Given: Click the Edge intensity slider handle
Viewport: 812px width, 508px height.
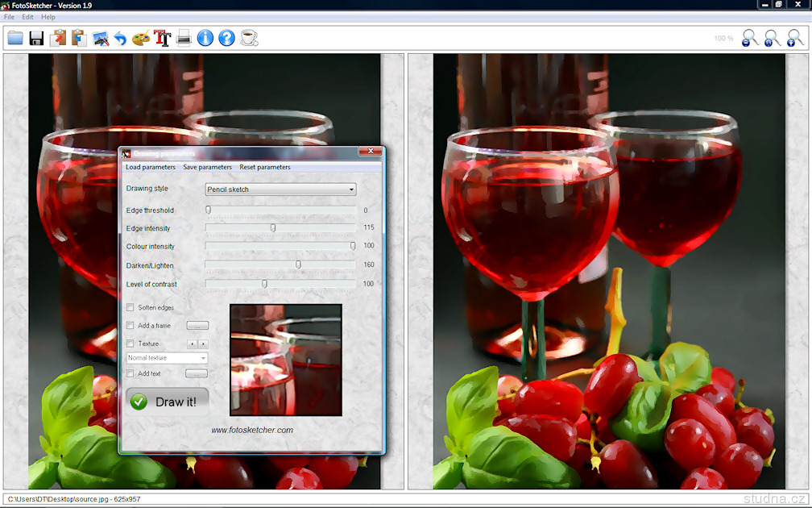Looking at the screenshot, I should [x=273, y=228].
